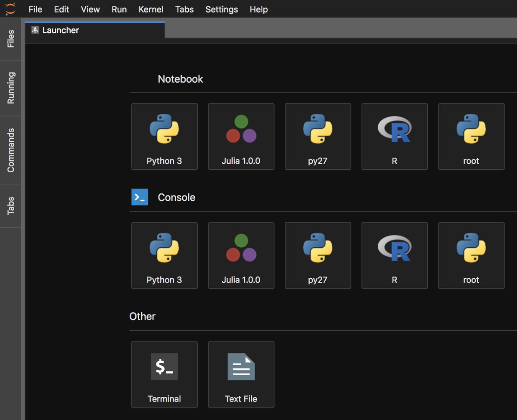Open the Edit menu
The image size is (517, 420).
pos(62,9)
